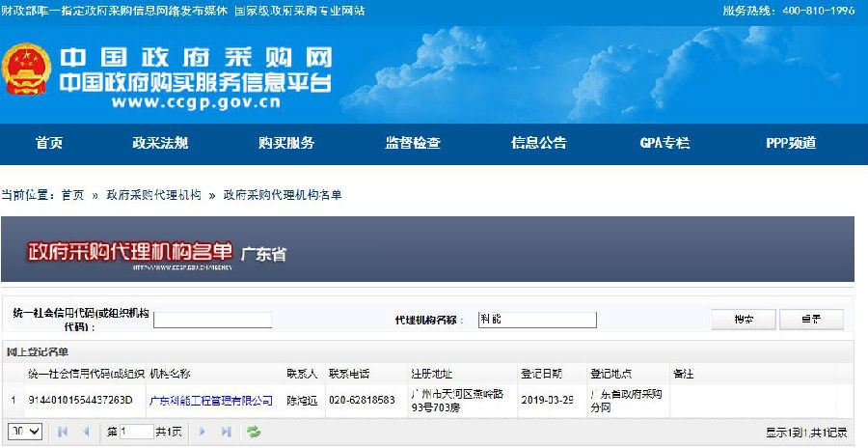Refresh the table with green reload icon
The image size is (868, 448).
tap(254, 432)
